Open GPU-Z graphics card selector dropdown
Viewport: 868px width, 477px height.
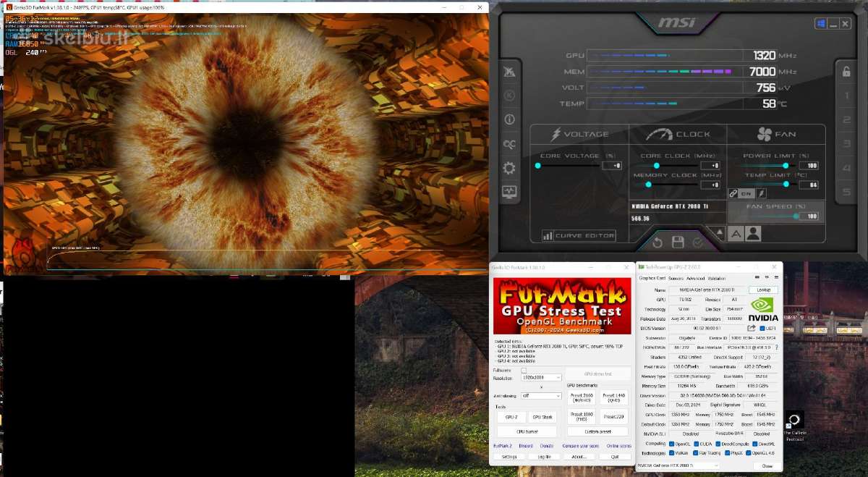(678, 465)
